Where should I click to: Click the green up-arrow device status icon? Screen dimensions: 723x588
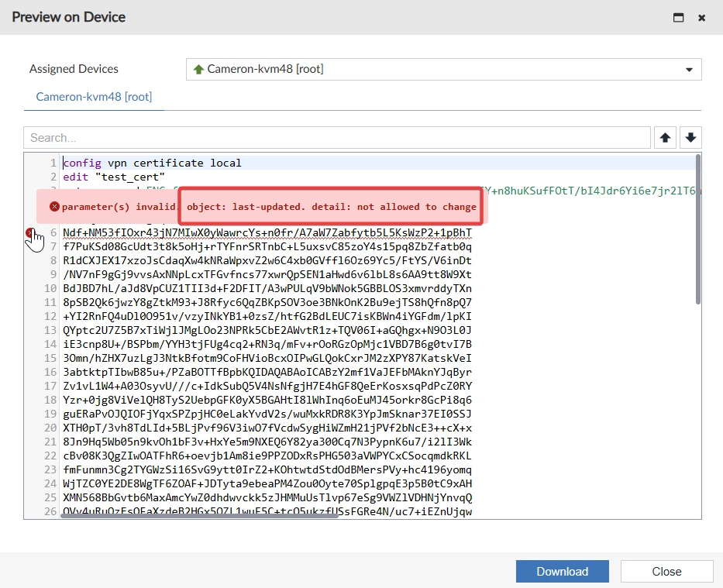(x=198, y=69)
